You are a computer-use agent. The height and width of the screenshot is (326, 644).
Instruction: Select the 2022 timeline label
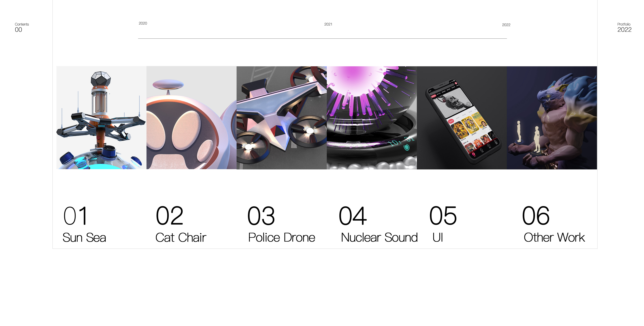(506, 25)
